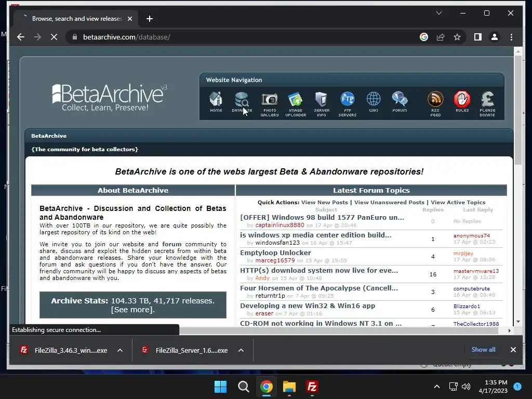This screenshot has width=532, height=399.
Task: Open Windows Start menu
Action: click(220, 387)
